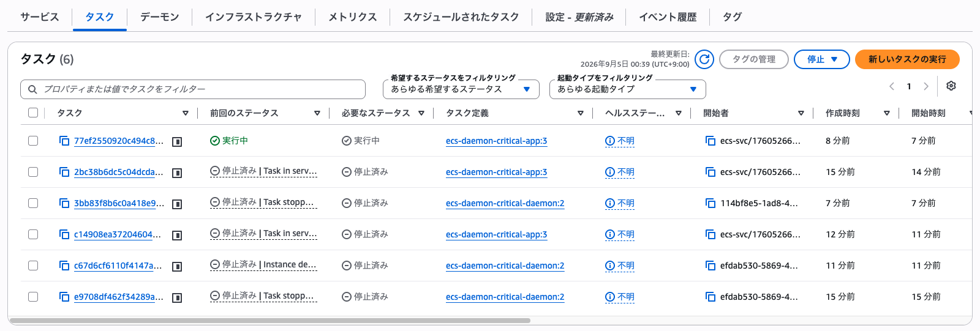
Task: Copy initiator 114bf8e5-1ad8-4
Action: (x=710, y=203)
